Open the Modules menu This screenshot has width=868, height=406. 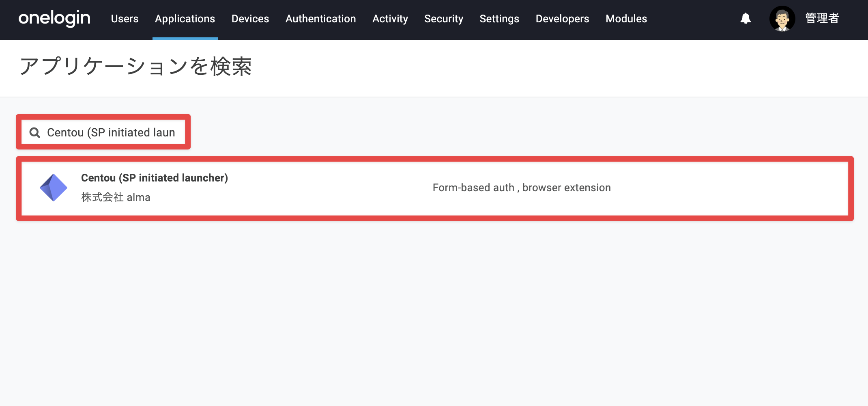[626, 19]
